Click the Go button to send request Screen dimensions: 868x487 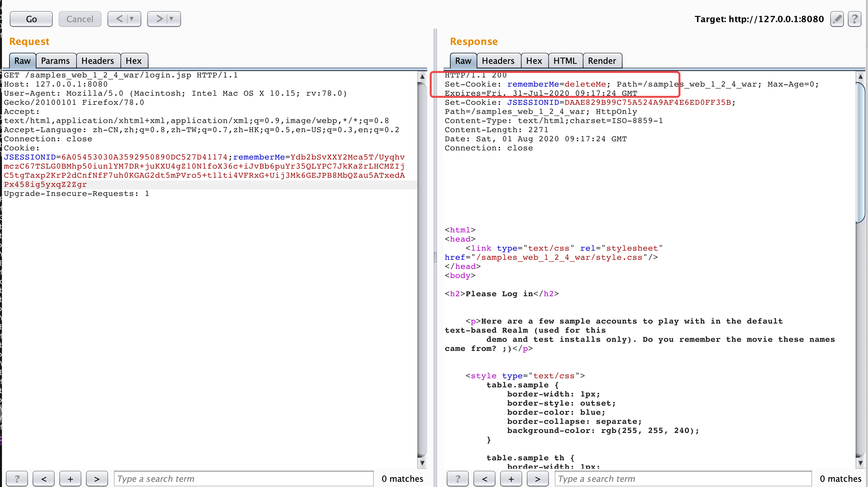pos(31,19)
